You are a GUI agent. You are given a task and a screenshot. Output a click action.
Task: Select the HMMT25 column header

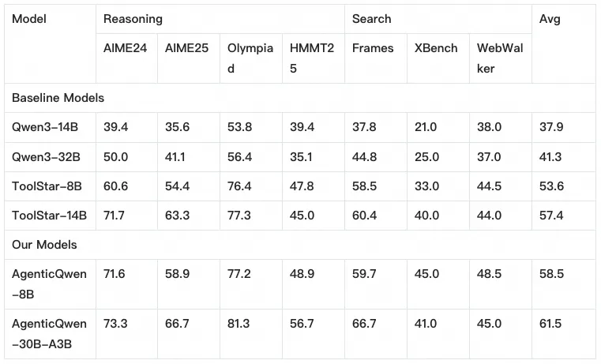pos(312,58)
